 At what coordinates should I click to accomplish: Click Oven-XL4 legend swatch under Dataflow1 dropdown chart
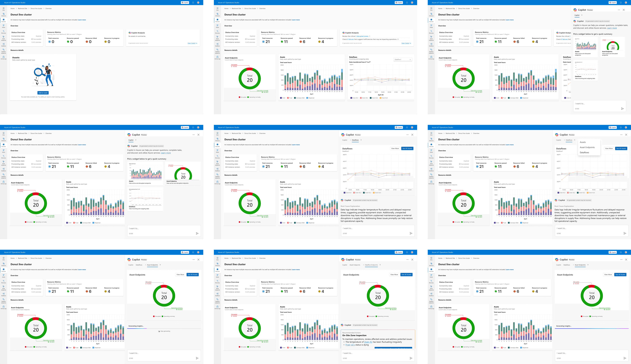click(x=380, y=98)
